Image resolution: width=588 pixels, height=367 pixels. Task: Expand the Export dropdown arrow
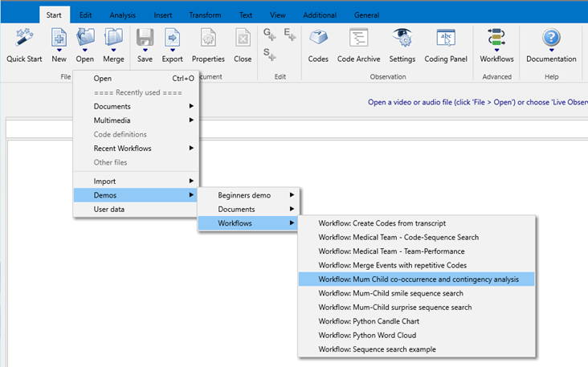pos(172,50)
